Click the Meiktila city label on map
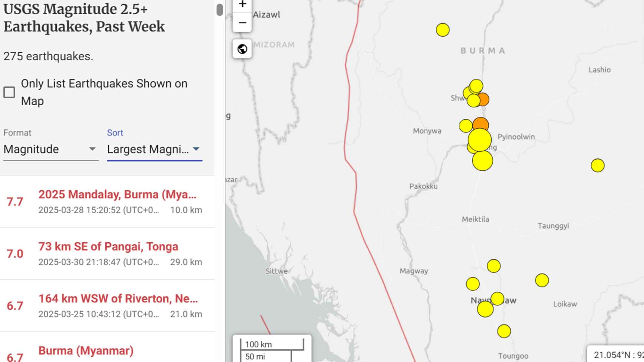This screenshot has height=362, width=644. 476,219
